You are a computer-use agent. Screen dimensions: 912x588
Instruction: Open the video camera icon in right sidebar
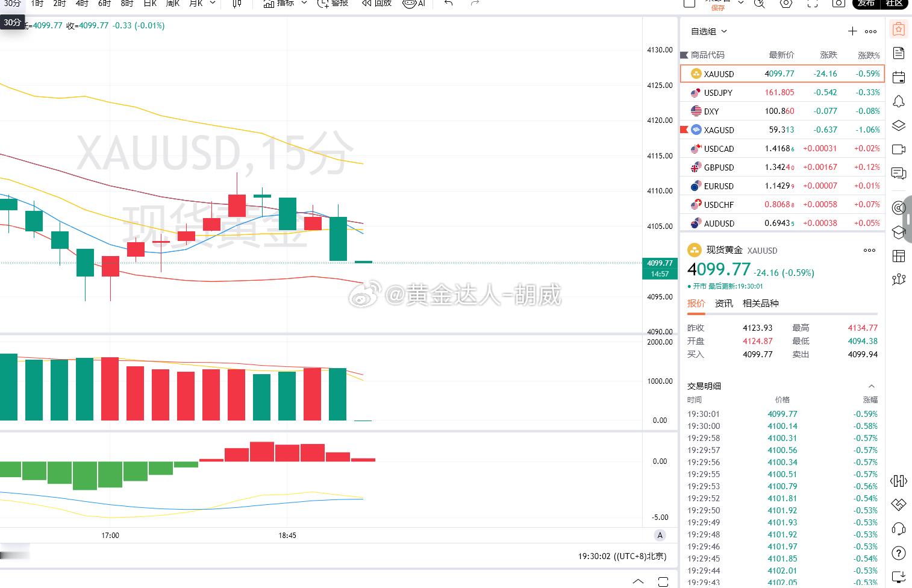(x=898, y=149)
